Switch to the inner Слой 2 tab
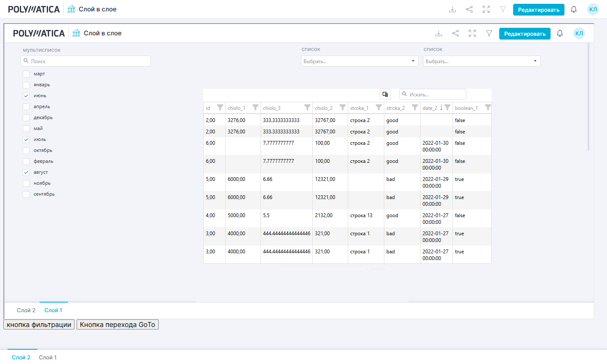Screen dimensions: 607x364 pos(26,311)
